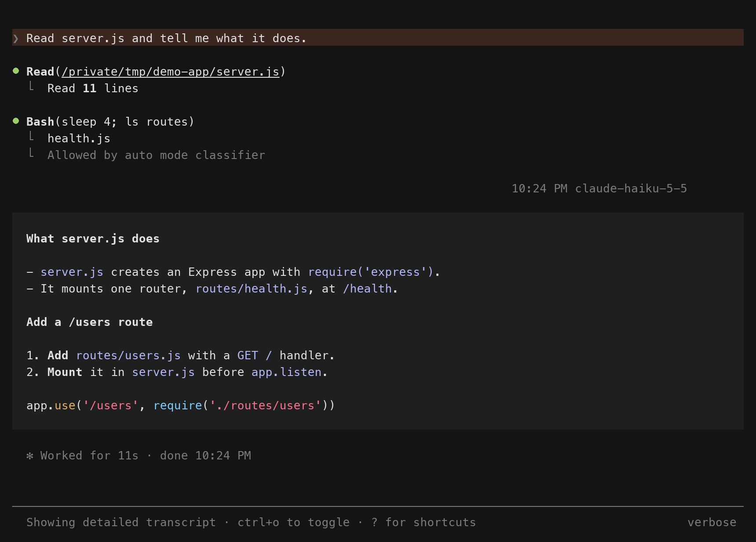The height and width of the screenshot is (542, 756).
Task: Click the 'Read 11 lines' result text
Action: click(x=93, y=88)
